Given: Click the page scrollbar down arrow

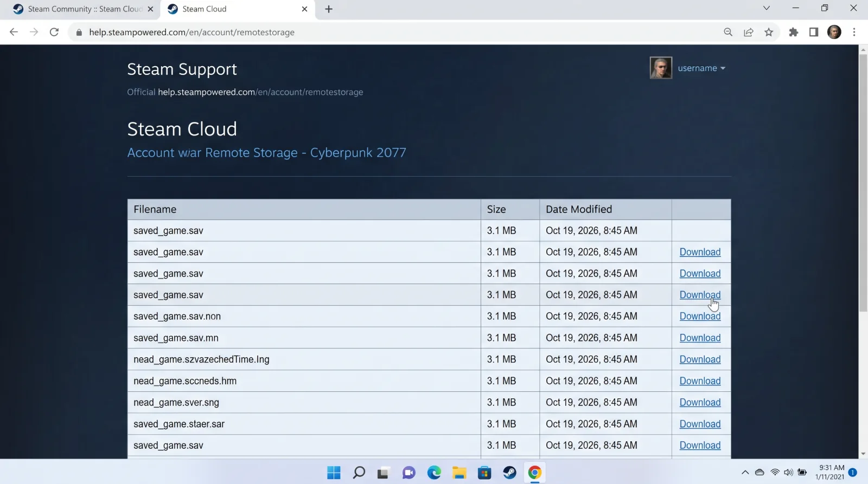Looking at the screenshot, I should pos(863,454).
